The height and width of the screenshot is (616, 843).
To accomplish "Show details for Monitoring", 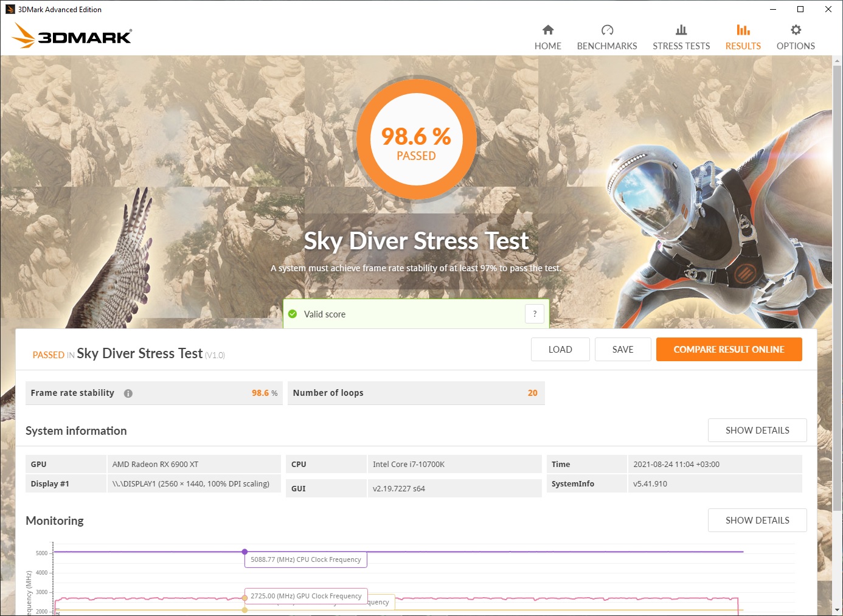I will tap(757, 521).
